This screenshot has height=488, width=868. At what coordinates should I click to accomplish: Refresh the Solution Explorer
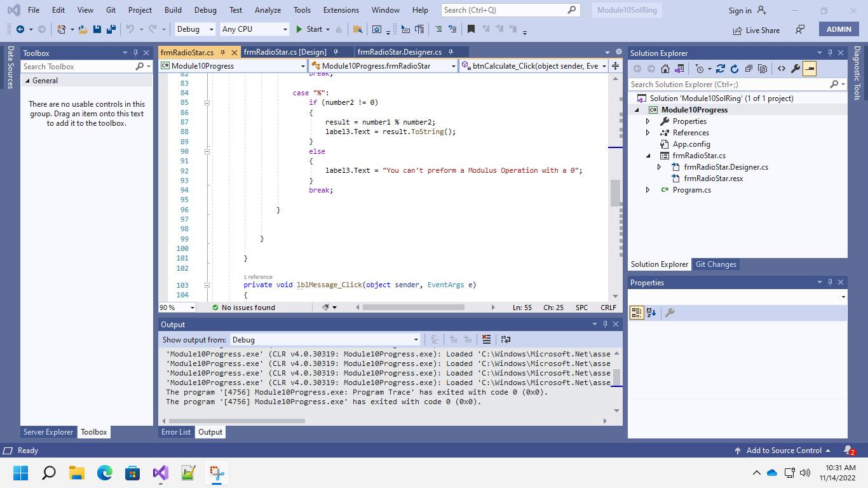[735, 69]
